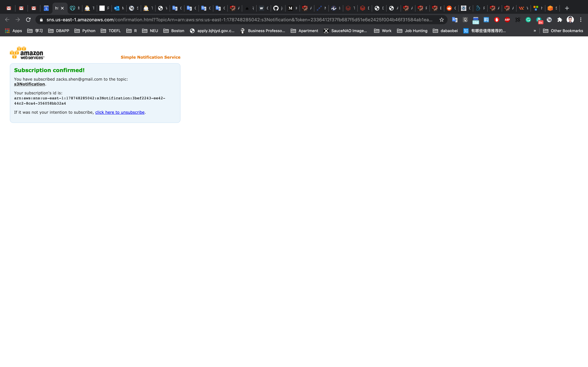Click the reload page icon
Image resolution: width=588 pixels, height=367 pixels.
tap(28, 20)
